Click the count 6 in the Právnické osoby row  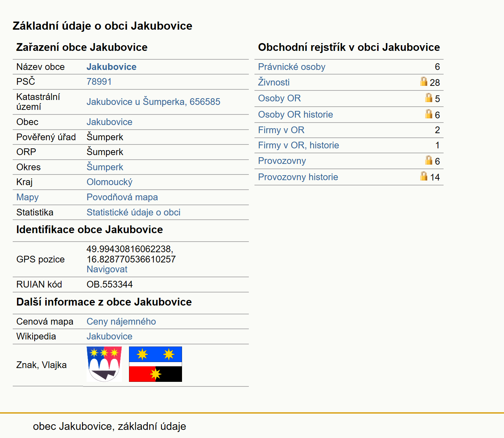(437, 67)
